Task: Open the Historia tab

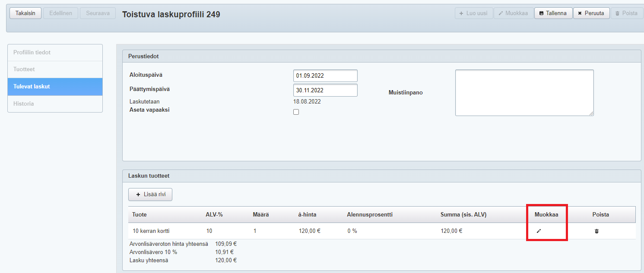Action: point(55,104)
